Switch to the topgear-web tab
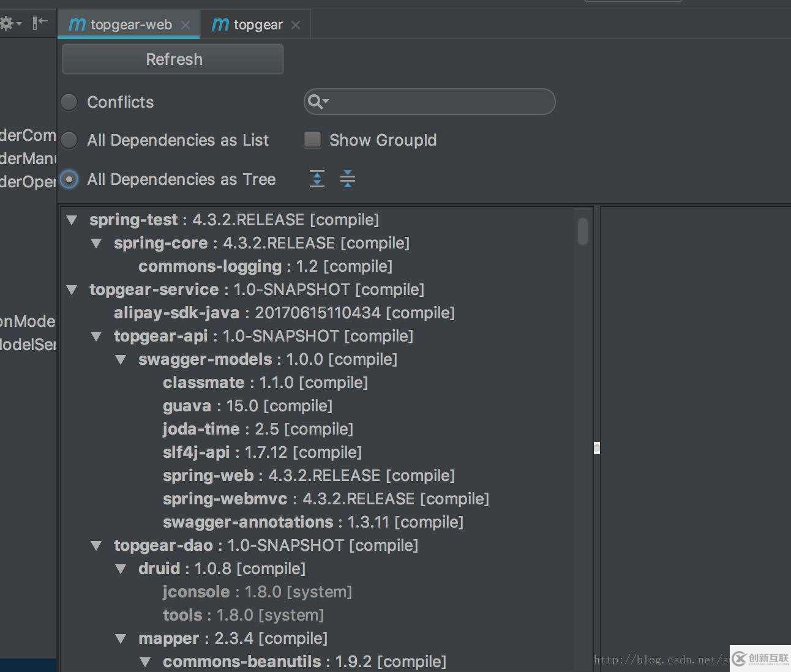Screen dimensions: 791x672 pyautogui.click(x=129, y=24)
